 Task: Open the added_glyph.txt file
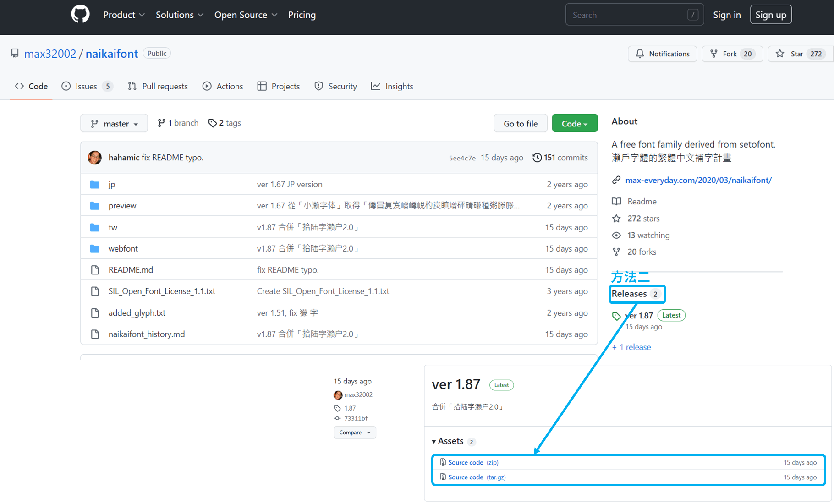point(137,313)
